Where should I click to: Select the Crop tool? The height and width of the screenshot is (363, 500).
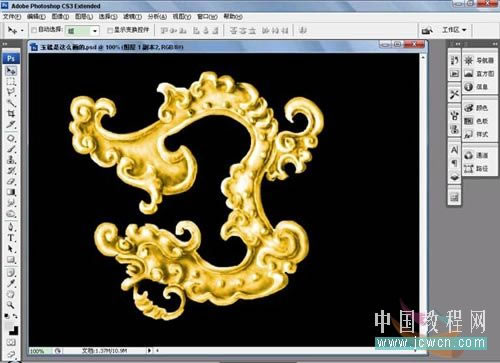coord(11,114)
